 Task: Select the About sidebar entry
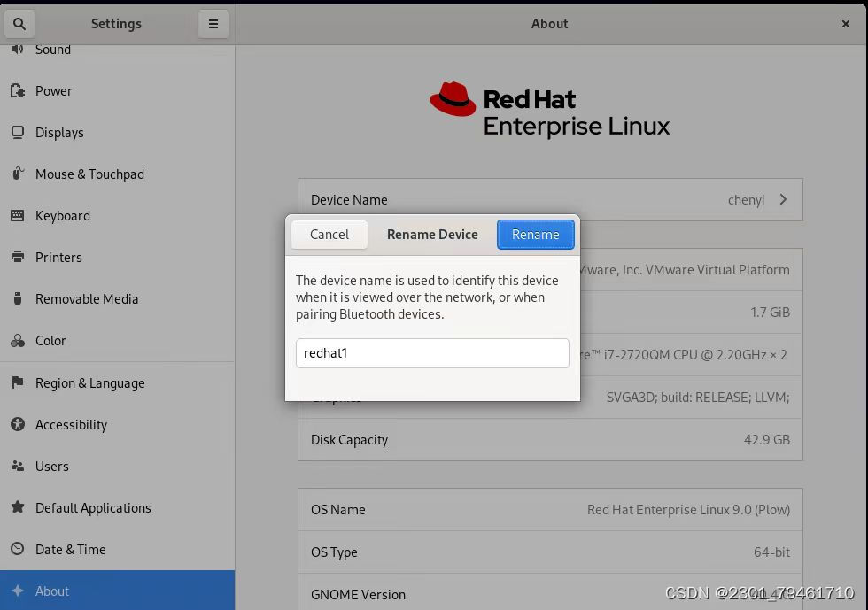(117, 590)
